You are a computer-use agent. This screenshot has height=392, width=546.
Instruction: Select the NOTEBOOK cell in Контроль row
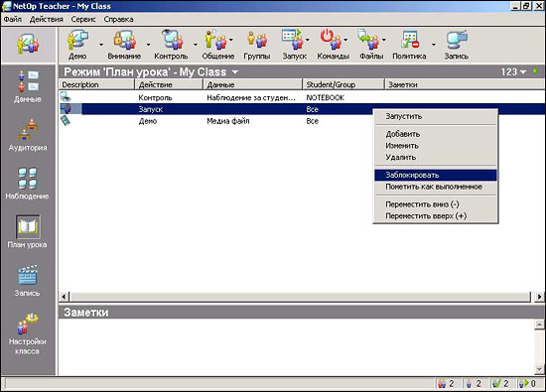pyautogui.click(x=326, y=98)
